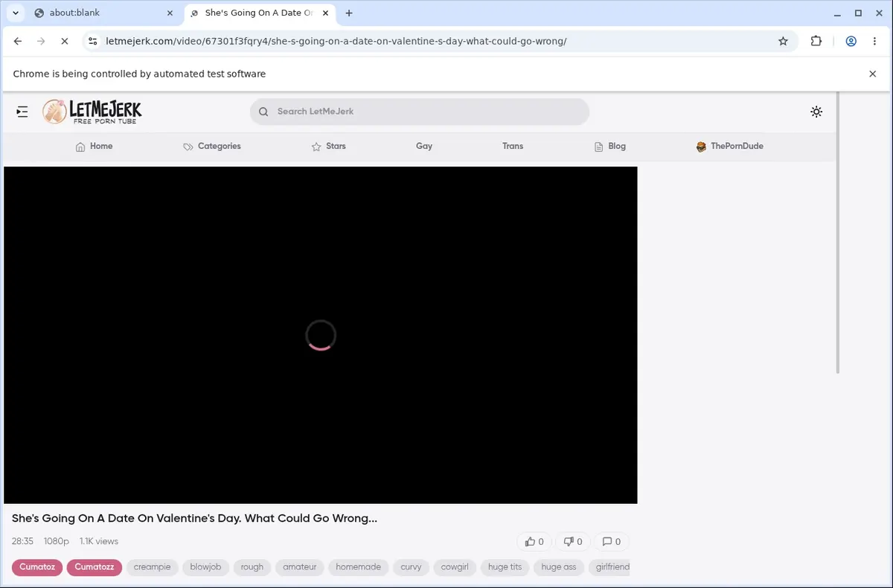Open the Gay menu item
Screen dimensions: 893x588
point(424,147)
